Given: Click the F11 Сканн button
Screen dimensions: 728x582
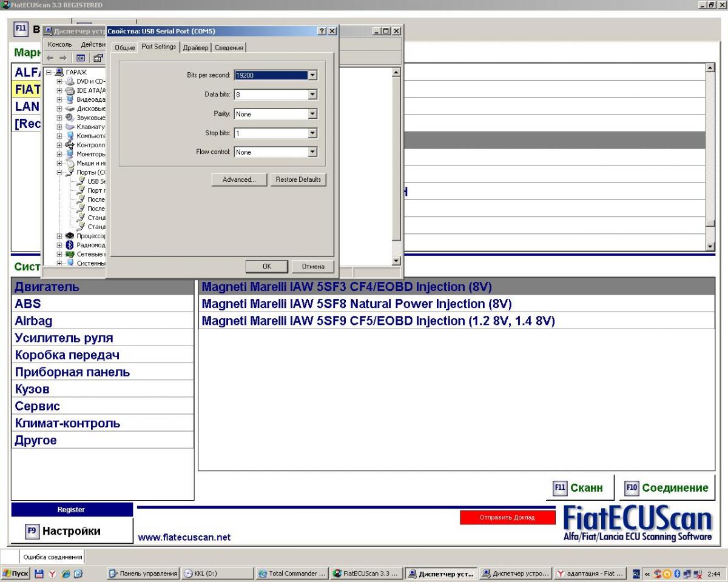Looking at the screenshot, I should pyautogui.click(x=580, y=488).
